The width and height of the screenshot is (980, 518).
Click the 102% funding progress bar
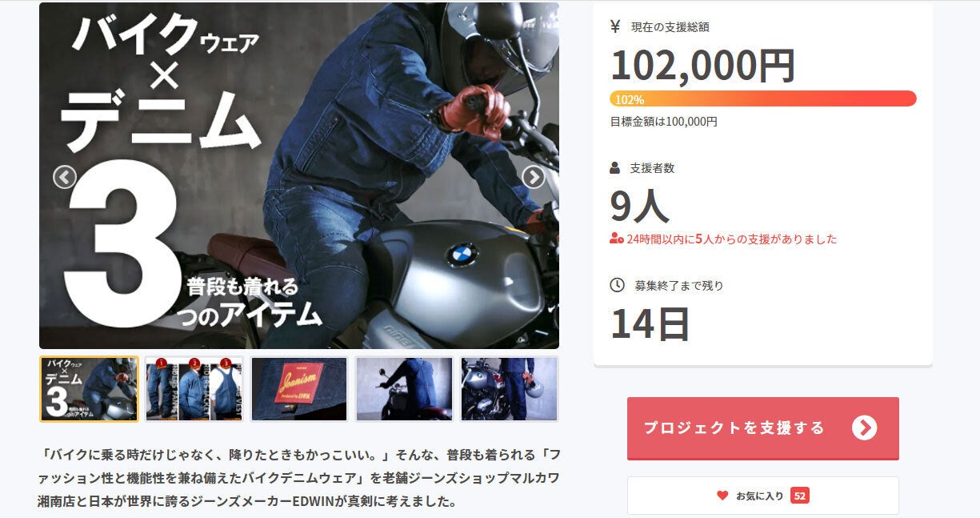[x=763, y=99]
